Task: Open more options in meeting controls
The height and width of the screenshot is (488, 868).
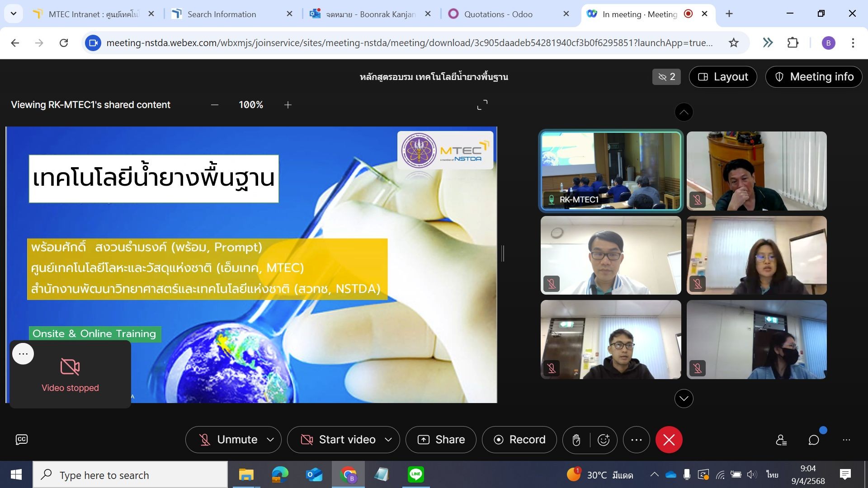Action: click(637, 440)
